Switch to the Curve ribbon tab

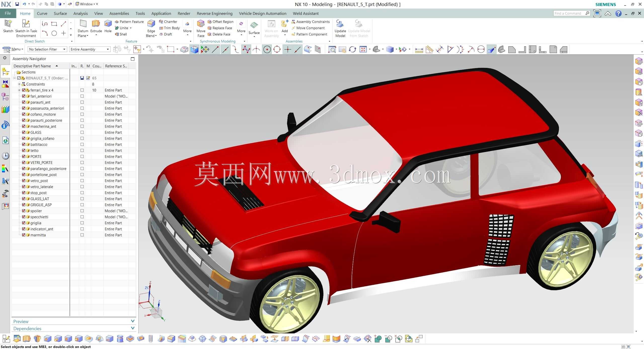tap(42, 13)
